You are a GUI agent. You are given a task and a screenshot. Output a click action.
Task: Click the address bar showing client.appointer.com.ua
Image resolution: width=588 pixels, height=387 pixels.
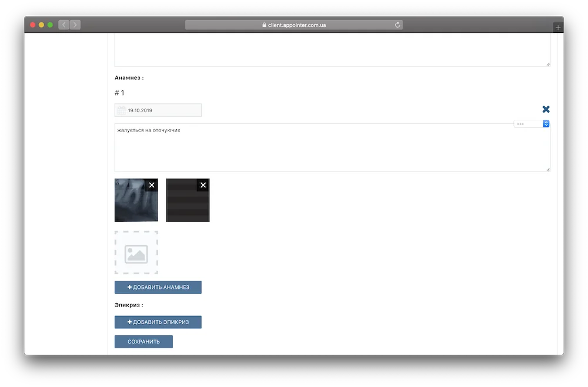pyautogui.click(x=293, y=25)
